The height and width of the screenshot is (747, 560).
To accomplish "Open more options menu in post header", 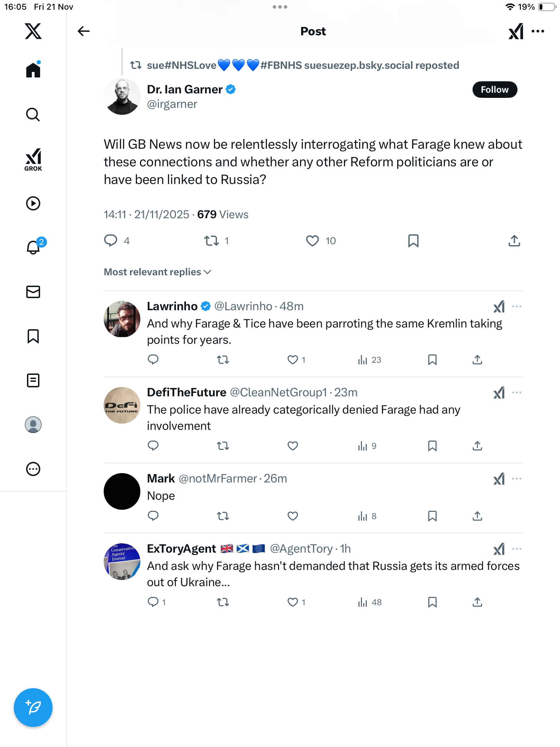I will click(x=538, y=31).
